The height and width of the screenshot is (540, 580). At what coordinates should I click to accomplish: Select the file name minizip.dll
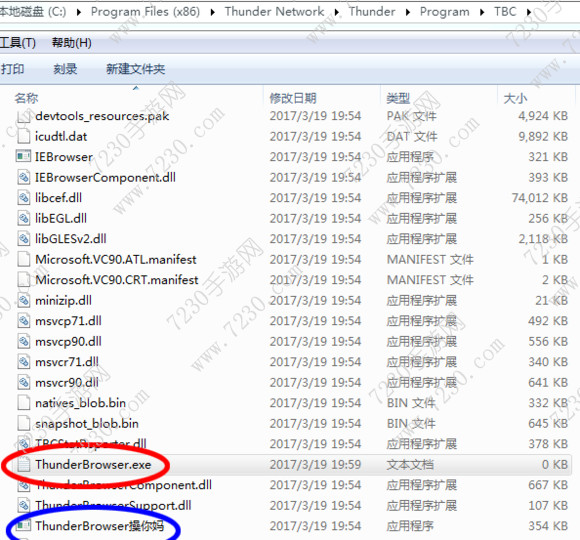63,300
